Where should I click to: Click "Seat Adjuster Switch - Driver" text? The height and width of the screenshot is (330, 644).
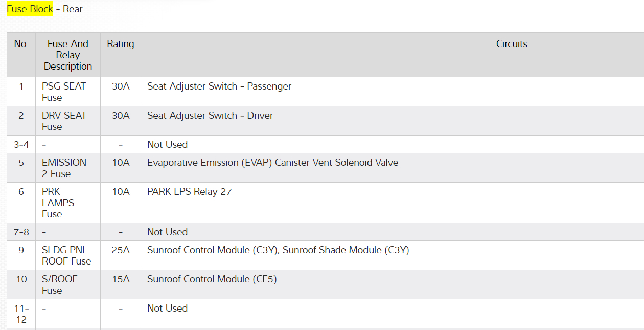pos(210,116)
